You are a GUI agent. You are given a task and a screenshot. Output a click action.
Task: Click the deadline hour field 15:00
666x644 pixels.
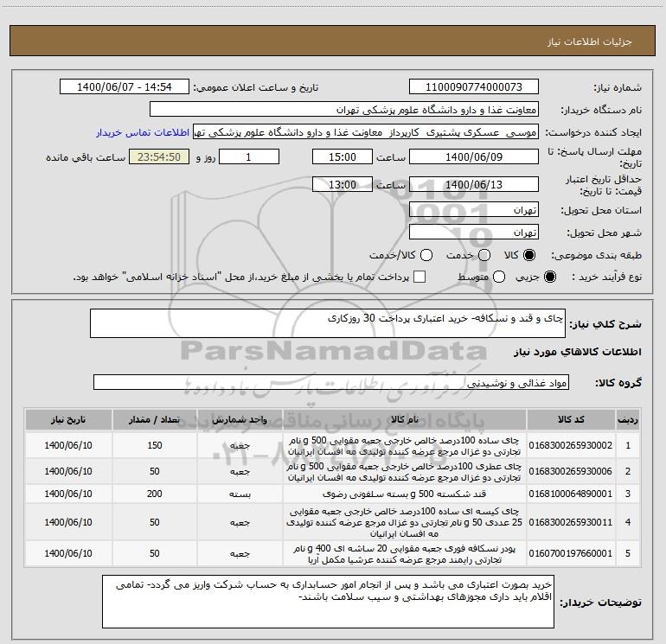[343, 156]
